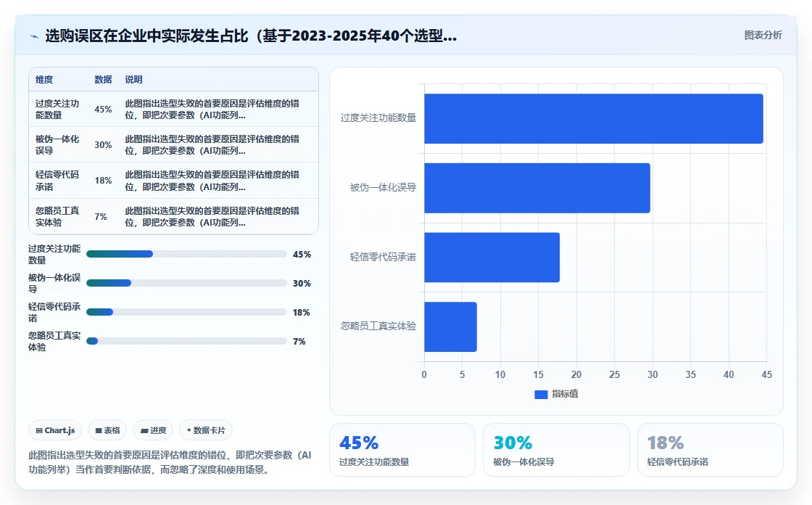Click the 被伪一体化误导 progress bar
Image resolution: width=812 pixels, height=505 pixels.
186,283
